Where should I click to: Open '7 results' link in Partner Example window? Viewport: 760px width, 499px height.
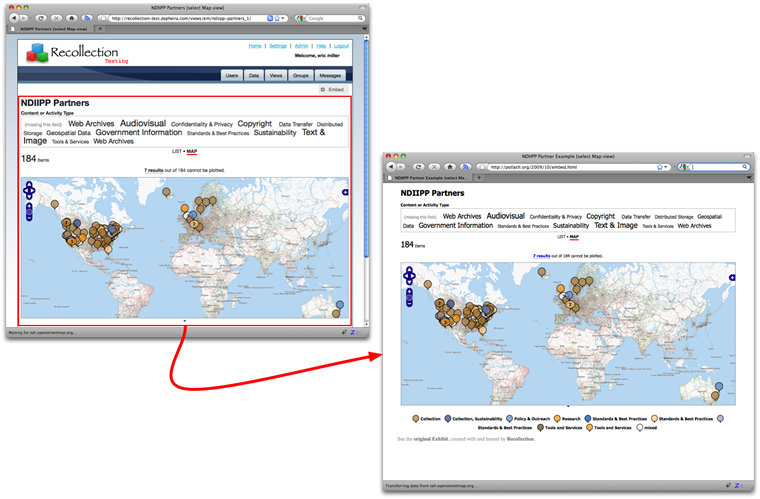(541, 256)
